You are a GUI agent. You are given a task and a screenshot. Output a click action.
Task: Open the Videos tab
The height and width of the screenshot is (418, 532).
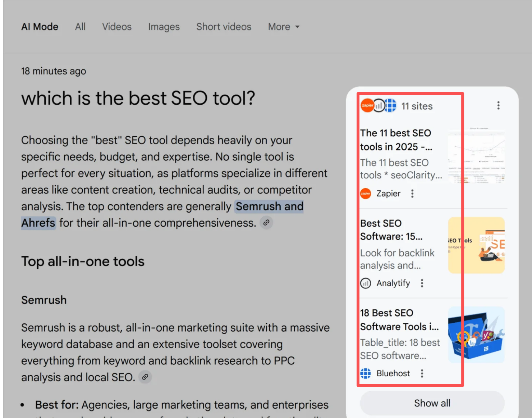tap(117, 27)
